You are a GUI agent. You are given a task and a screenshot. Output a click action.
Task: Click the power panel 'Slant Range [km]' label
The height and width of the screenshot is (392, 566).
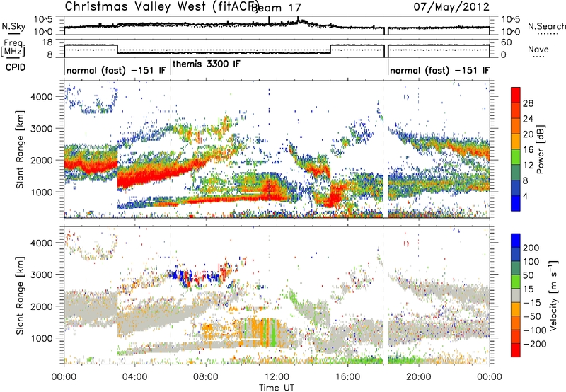(x=20, y=149)
